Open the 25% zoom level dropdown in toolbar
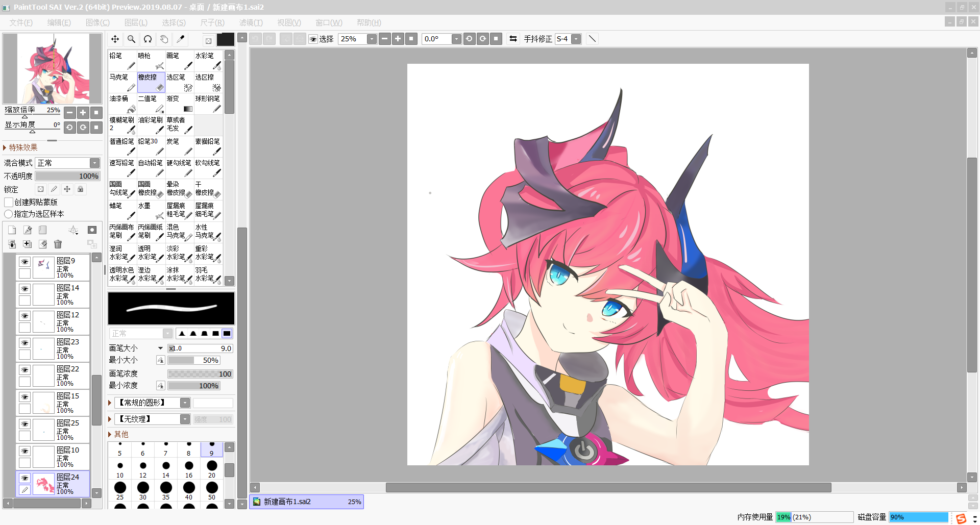The height and width of the screenshot is (525, 980). (x=372, y=39)
